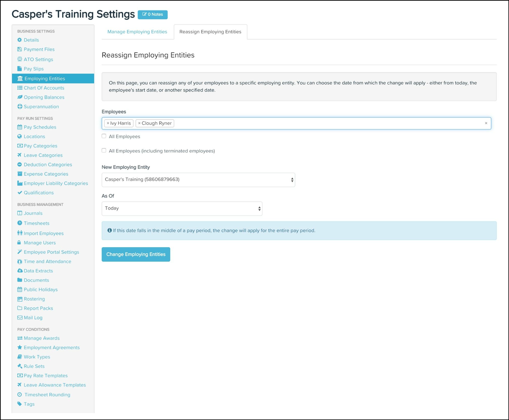Click the globe icon next to Locations
Image resolution: width=509 pixels, height=420 pixels.
(20, 137)
